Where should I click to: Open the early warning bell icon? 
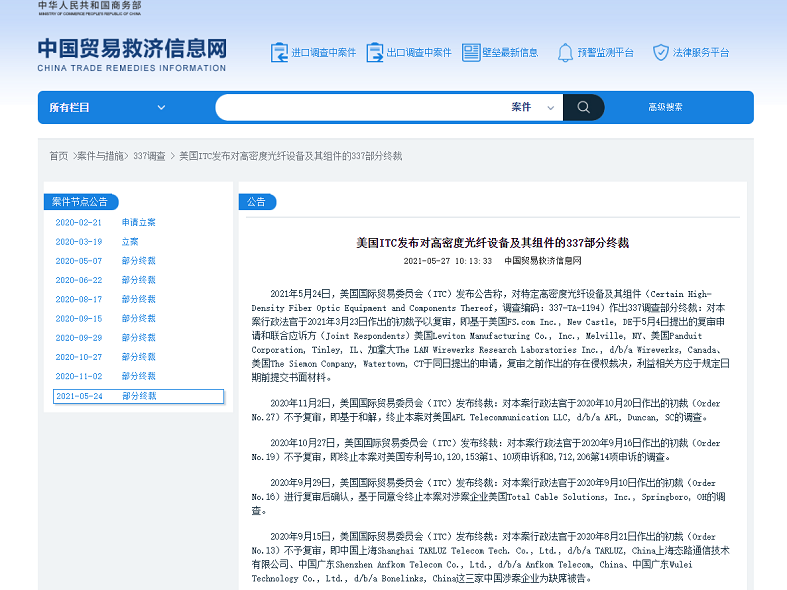point(565,53)
